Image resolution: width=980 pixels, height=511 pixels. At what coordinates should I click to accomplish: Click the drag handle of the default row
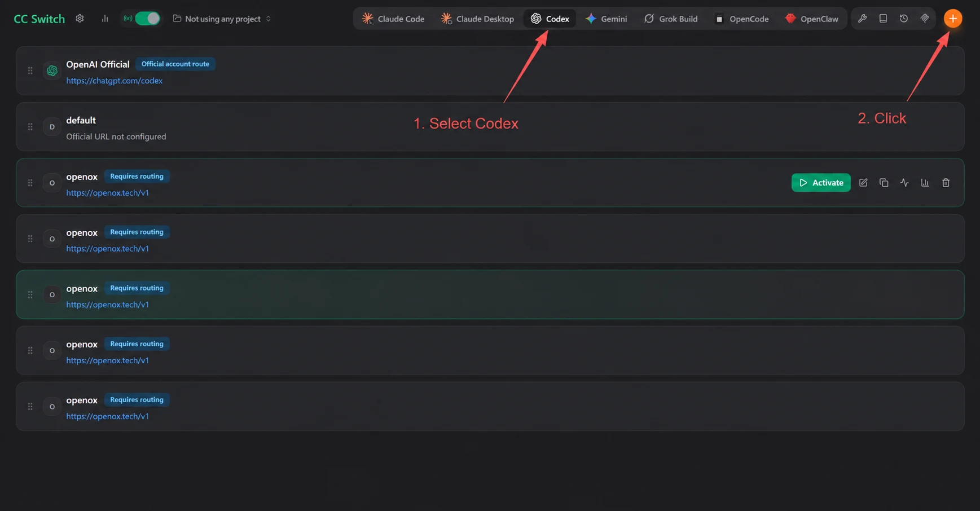coord(30,126)
